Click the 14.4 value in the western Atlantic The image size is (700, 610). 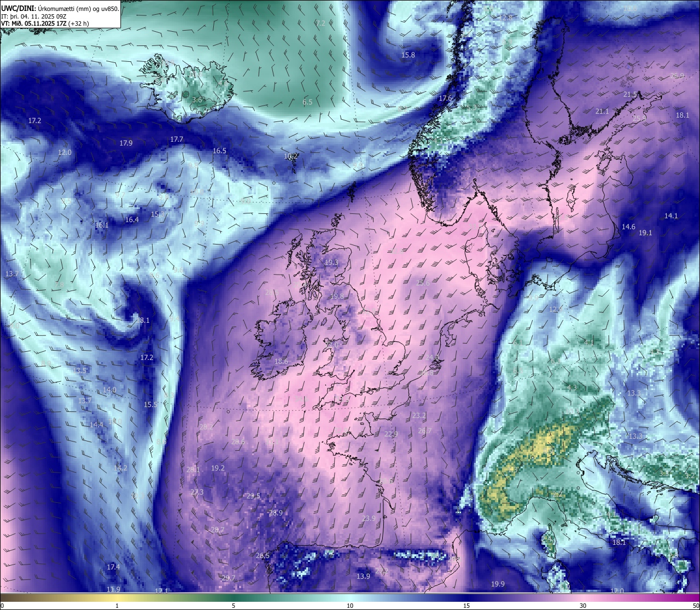[x=96, y=425]
